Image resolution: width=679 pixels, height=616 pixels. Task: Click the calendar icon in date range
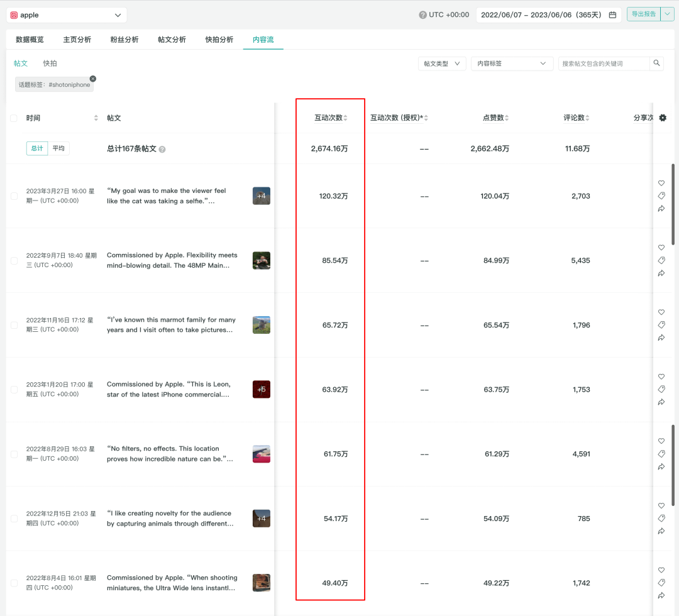point(612,15)
